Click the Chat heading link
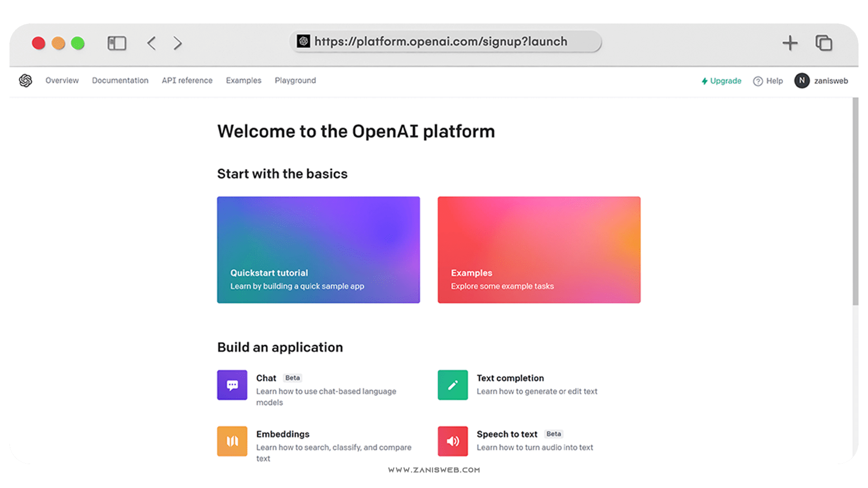The image size is (868, 488). (266, 378)
